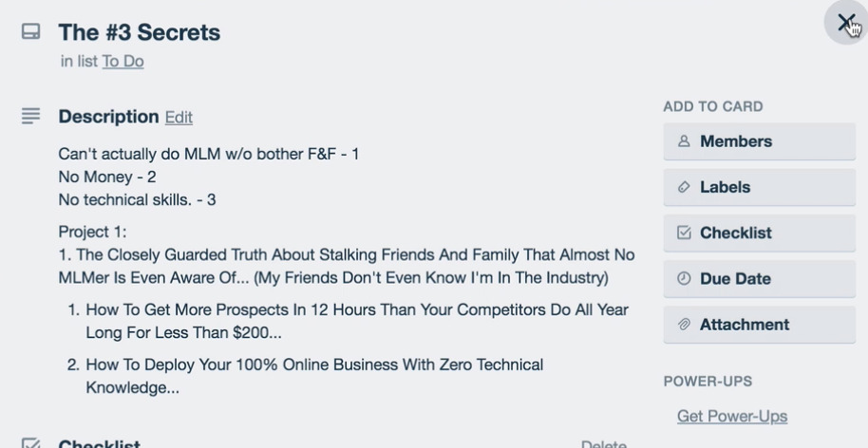Screen dimensions: 868x448
Task: Click the checkbox icon on Checklist button
Action: click(684, 233)
